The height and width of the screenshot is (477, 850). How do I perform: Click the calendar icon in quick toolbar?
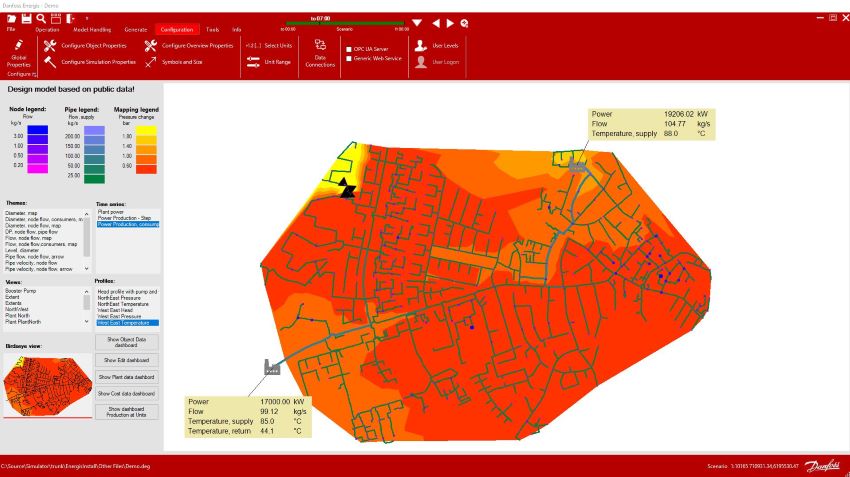click(56, 18)
